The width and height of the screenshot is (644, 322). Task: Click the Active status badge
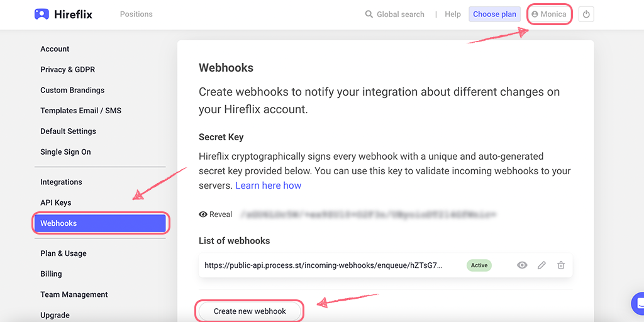point(479,265)
